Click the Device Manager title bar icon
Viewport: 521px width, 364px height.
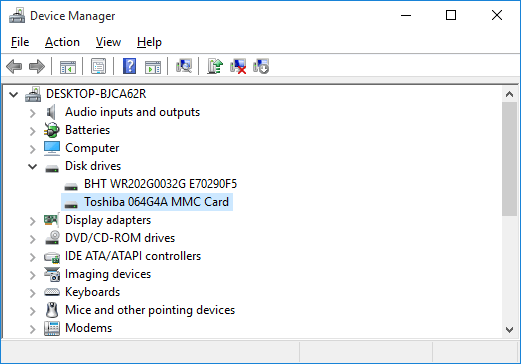pos(17,16)
